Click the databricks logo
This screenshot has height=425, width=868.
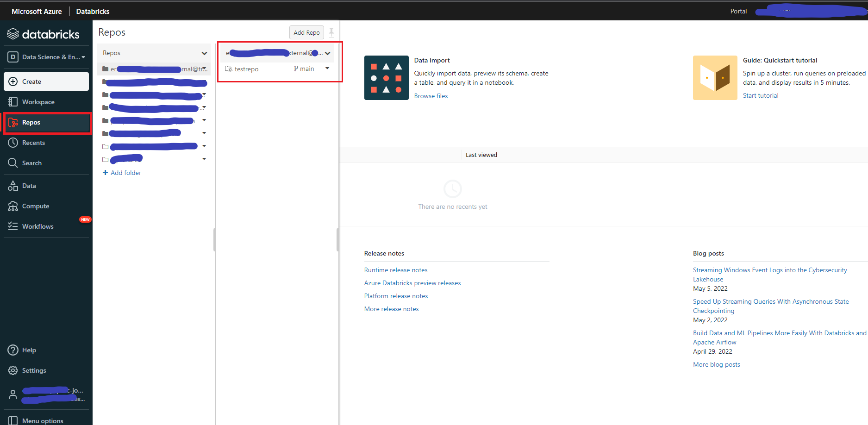coord(44,34)
